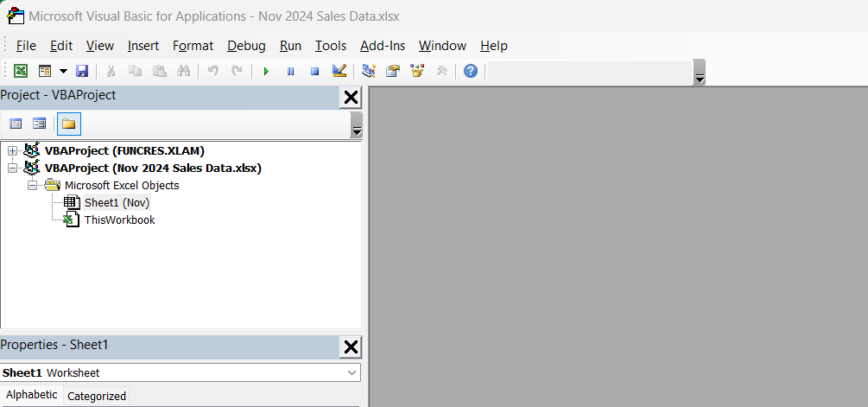Open the Insert menu
Screen dimensions: 868x407
[x=143, y=46]
